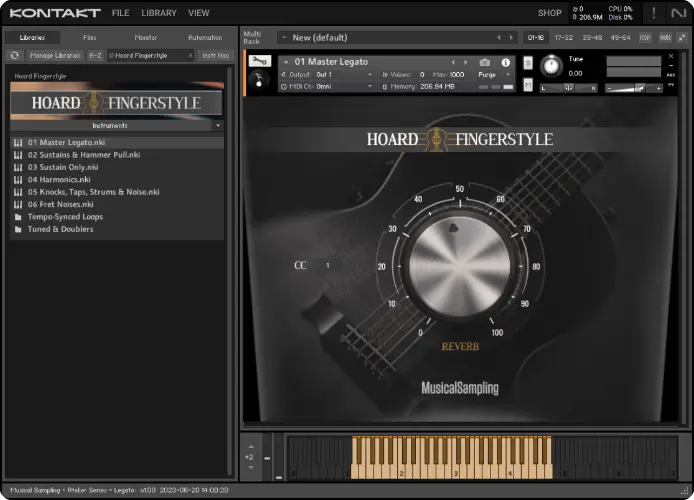The height and width of the screenshot is (500, 694).
Task: Click the warning exclamation icon in top bar
Action: click(x=654, y=13)
